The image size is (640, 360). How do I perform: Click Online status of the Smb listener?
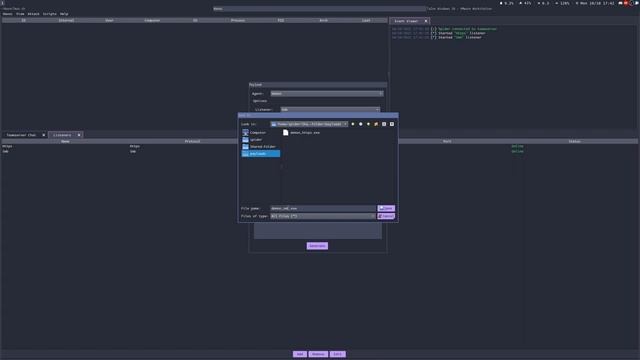click(x=517, y=151)
